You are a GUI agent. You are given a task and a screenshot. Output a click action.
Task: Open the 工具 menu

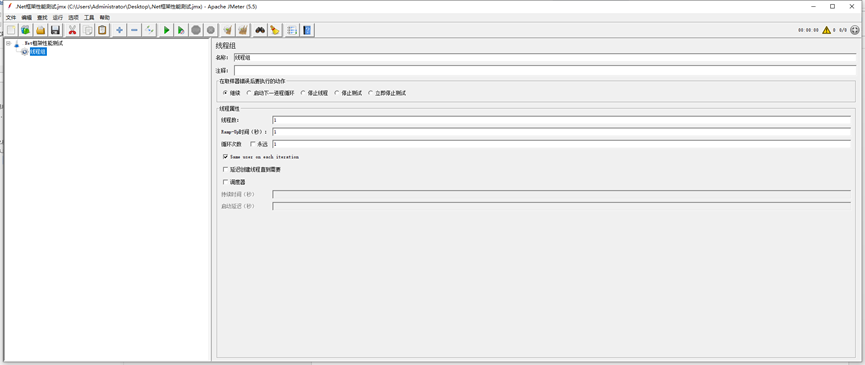click(89, 18)
